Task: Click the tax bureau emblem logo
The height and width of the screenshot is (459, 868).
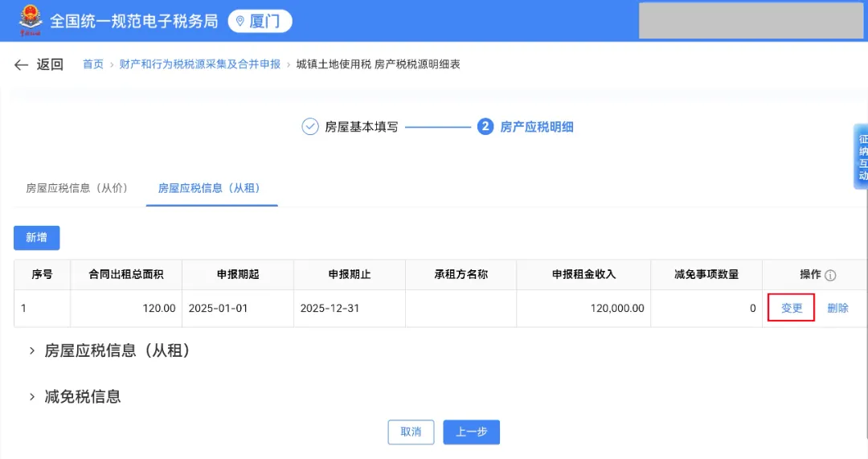Action: pos(31,21)
